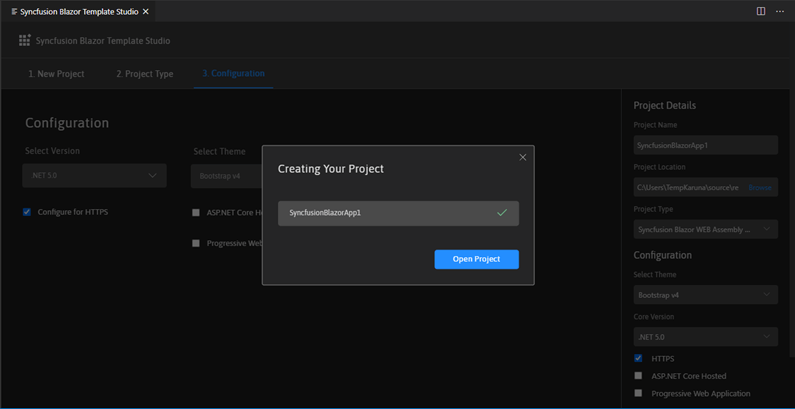Viewport: 795px width, 409px height.
Task: Toggle the HTTPS checkbox in Project Details
Action: click(x=638, y=358)
